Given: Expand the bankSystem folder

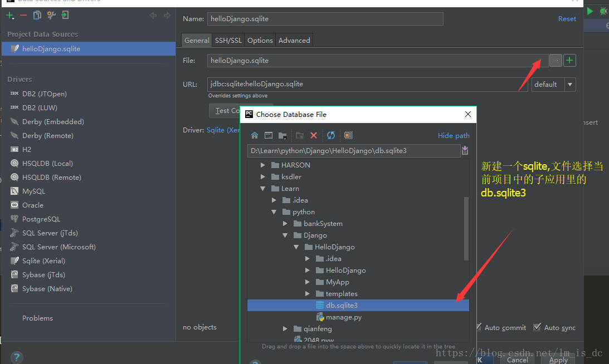Looking at the screenshot, I should (285, 224).
